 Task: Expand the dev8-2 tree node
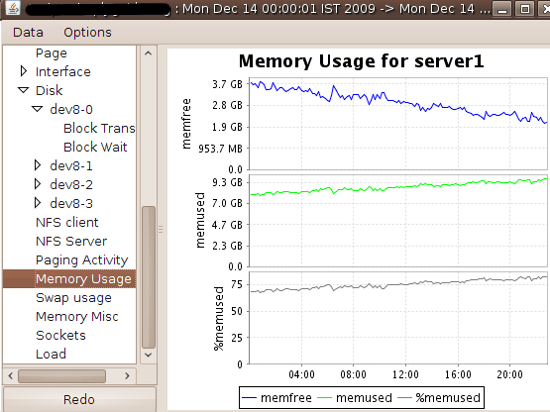click(x=38, y=184)
